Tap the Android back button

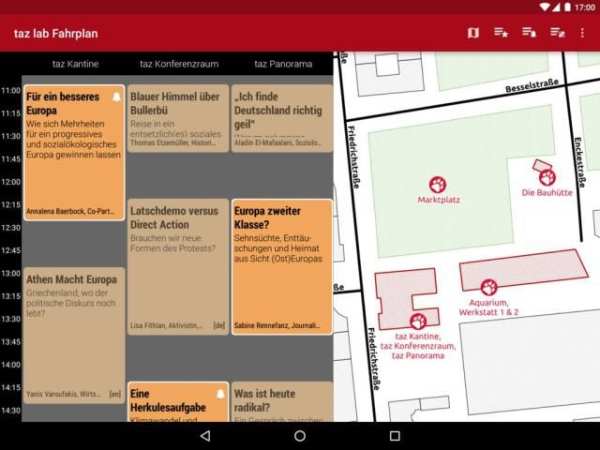205,436
